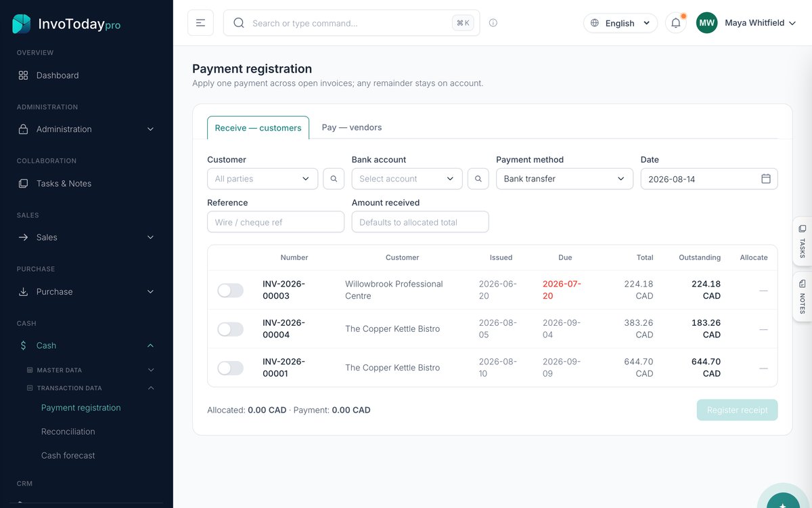Open the English language selector
Image resolution: width=812 pixels, height=508 pixels.
[621, 23]
